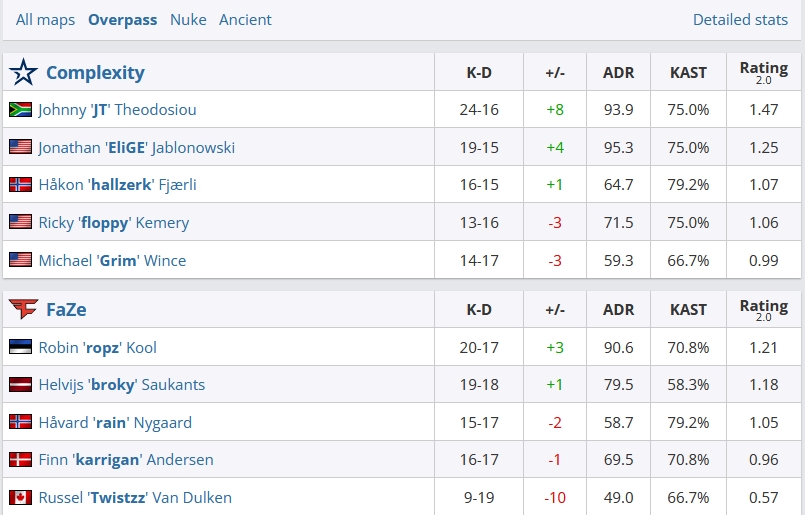
Task: Click South Africa flag beside JT
Action: [20, 110]
